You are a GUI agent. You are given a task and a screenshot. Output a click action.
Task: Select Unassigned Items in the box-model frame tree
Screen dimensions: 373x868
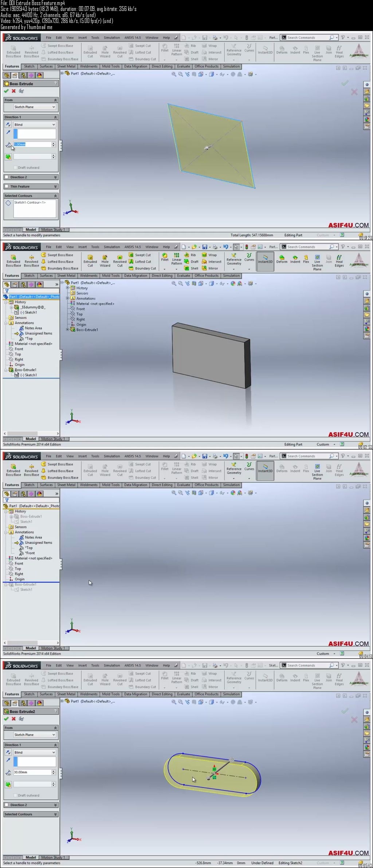pyautogui.click(x=38, y=333)
